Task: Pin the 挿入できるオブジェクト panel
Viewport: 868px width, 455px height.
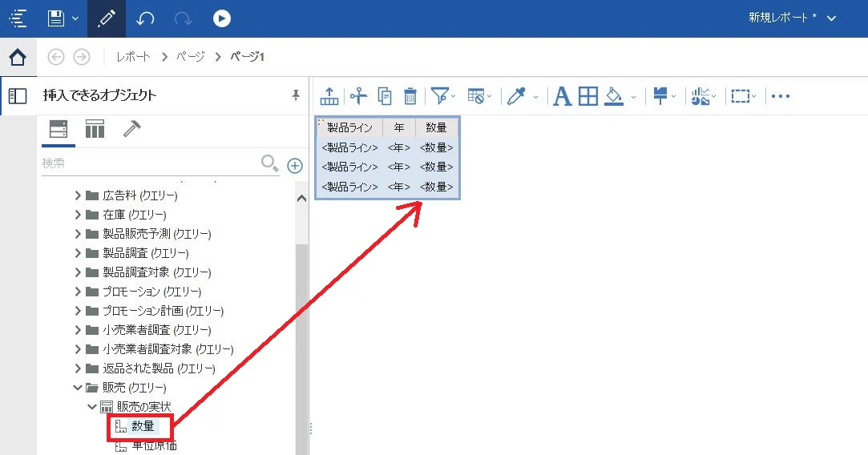Action: coord(296,95)
